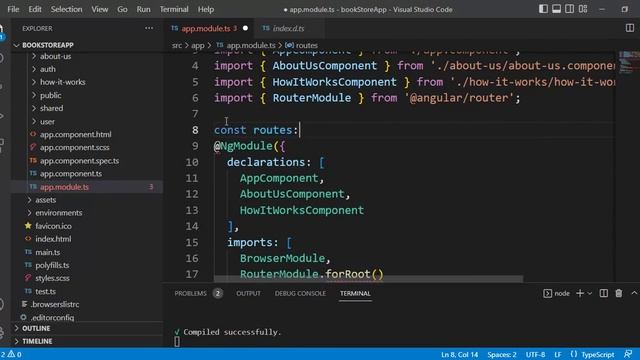
Task: Open the new terminal launch profile dropdown arrow
Action: click(x=590, y=293)
